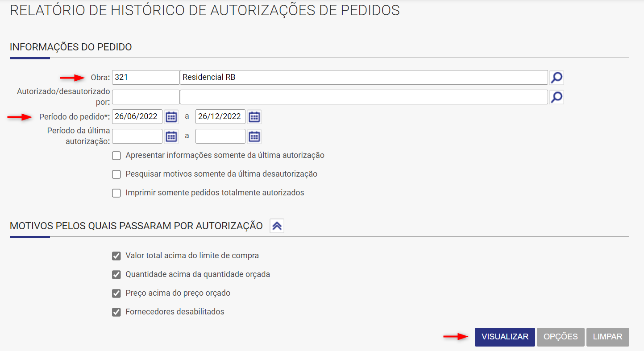
Task: Click the page title 'RELATÓRIO DE HISTÓRICO DE AUTORIZAÇÕES DE PEDIDOS'
Action: (205, 11)
